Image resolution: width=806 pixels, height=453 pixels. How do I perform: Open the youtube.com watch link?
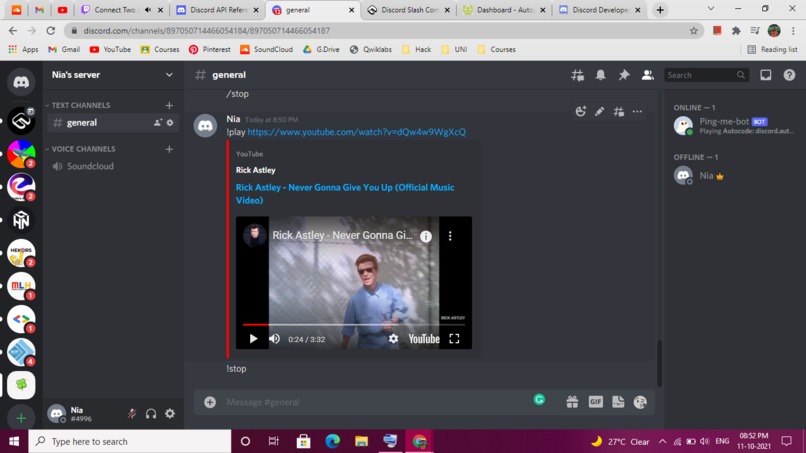pyautogui.click(x=357, y=132)
